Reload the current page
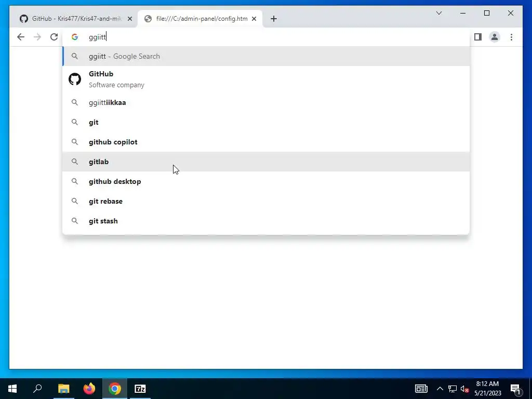Screen dimensions: 532x399 [54, 37]
